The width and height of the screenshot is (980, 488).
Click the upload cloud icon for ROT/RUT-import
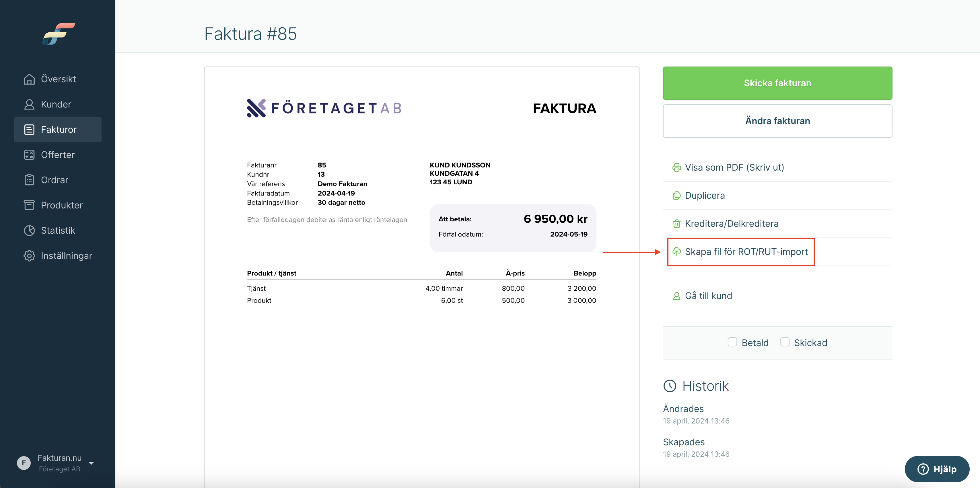(x=676, y=252)
